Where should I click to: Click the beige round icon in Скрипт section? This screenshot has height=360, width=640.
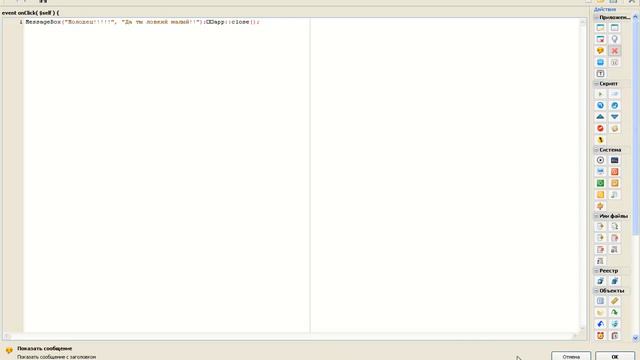(x=614, y=128)
